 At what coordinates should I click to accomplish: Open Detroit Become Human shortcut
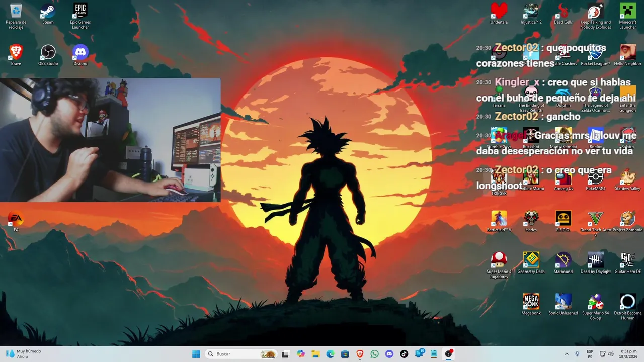click(627, 307)
